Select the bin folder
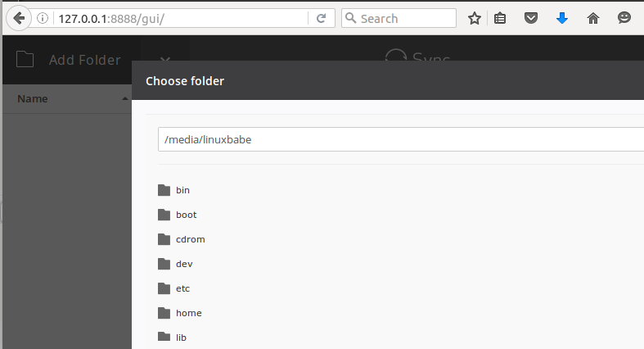Image resolution: width=644 pixels, height=349 pixels. (x=182, y=190)
